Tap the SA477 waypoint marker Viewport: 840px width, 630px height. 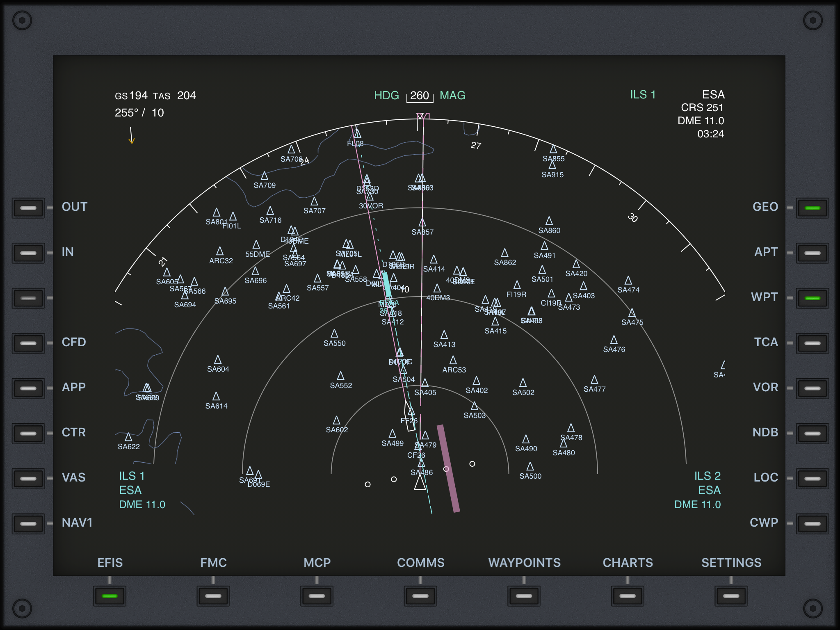pyautogui.click(x=594, y=380)
